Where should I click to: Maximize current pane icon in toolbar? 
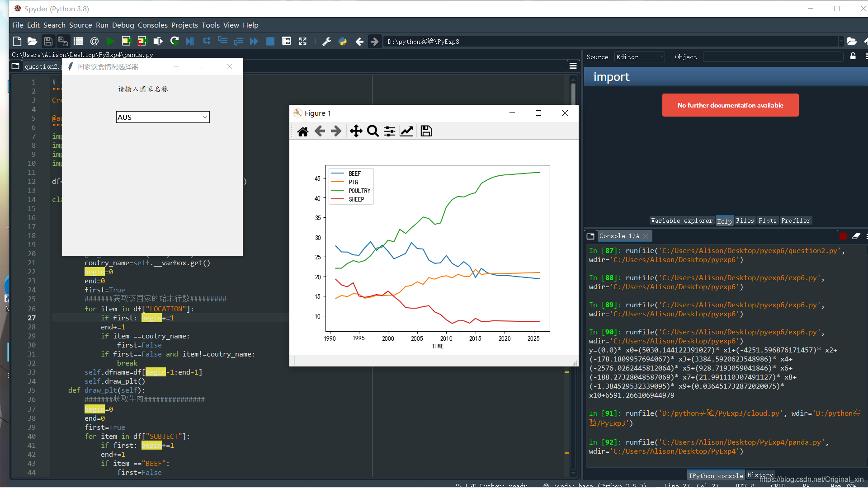point(302,42)
